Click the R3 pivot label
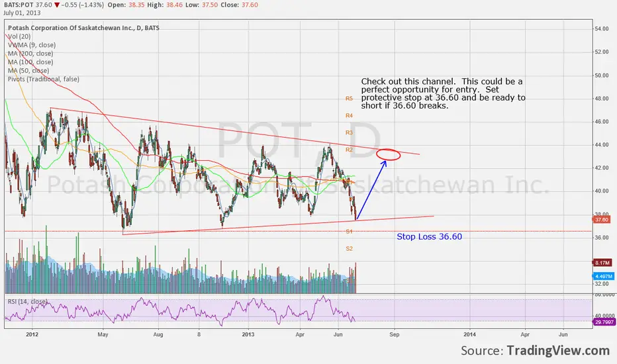Image resolution: width=617 pixels, height=364 pixels. [x=349, y=132]
